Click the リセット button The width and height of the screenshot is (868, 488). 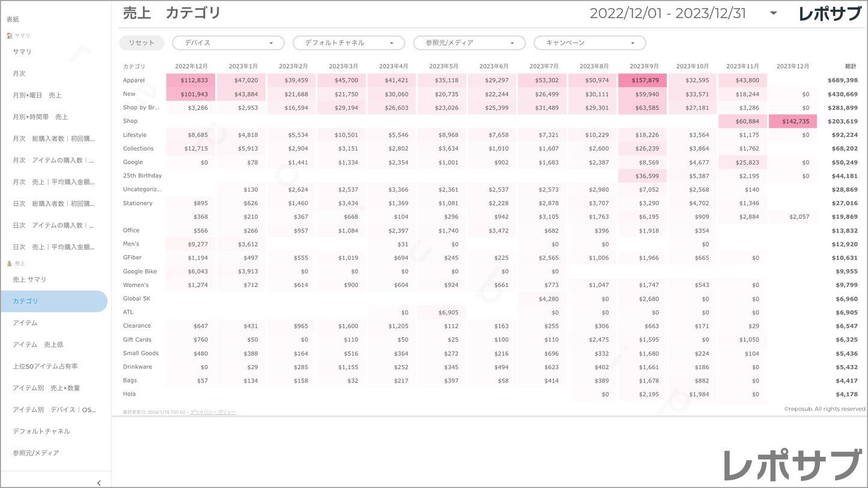(x=142, y=43)
